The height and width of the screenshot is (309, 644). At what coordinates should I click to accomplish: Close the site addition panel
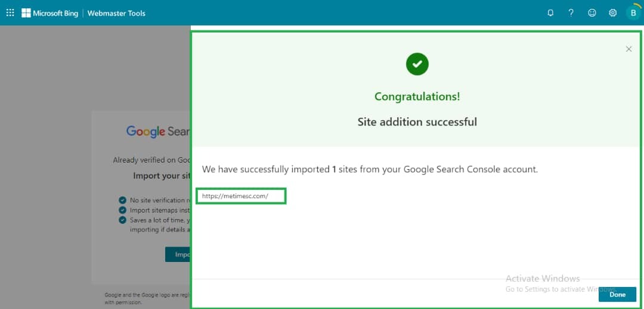(x=628, y=49)
